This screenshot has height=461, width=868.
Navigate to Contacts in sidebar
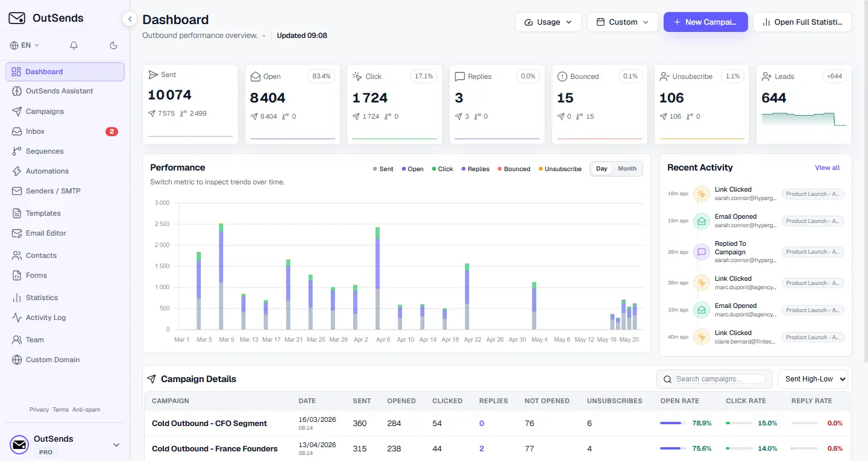click(x=64, y=256)
